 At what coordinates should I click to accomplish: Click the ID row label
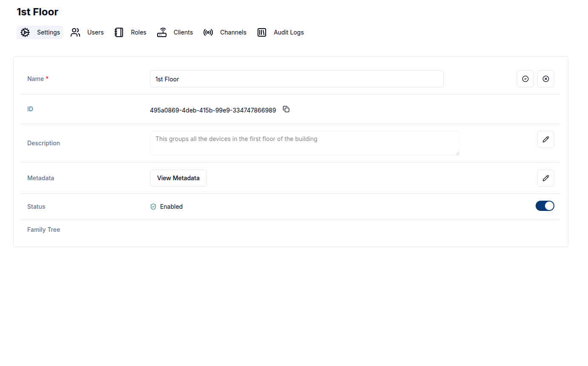(30, 109)
